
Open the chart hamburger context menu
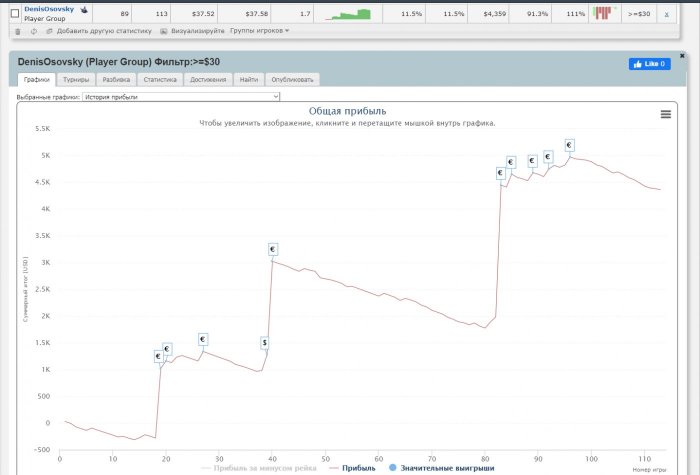666,114
